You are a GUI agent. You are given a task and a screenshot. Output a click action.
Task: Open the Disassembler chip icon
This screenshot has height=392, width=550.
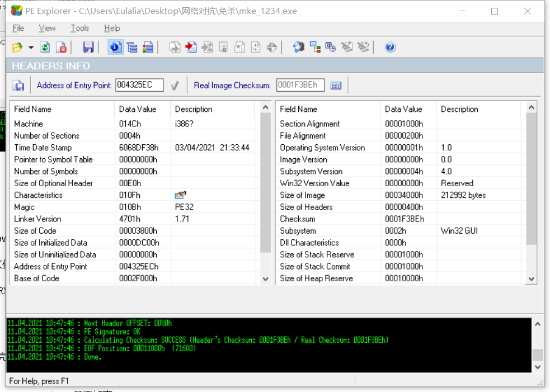click(299, 48)
